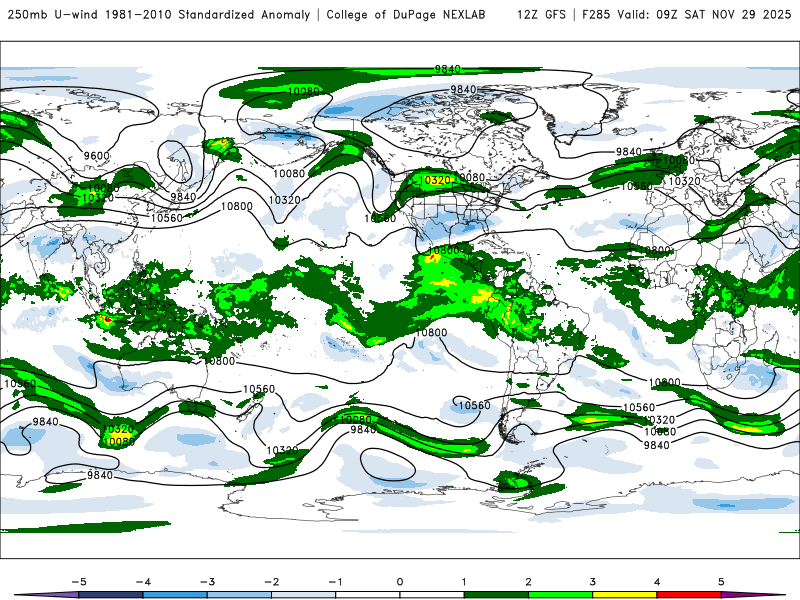Click 'Valid: 09Z SAT NOV 29 2025' text

(705, 14)
